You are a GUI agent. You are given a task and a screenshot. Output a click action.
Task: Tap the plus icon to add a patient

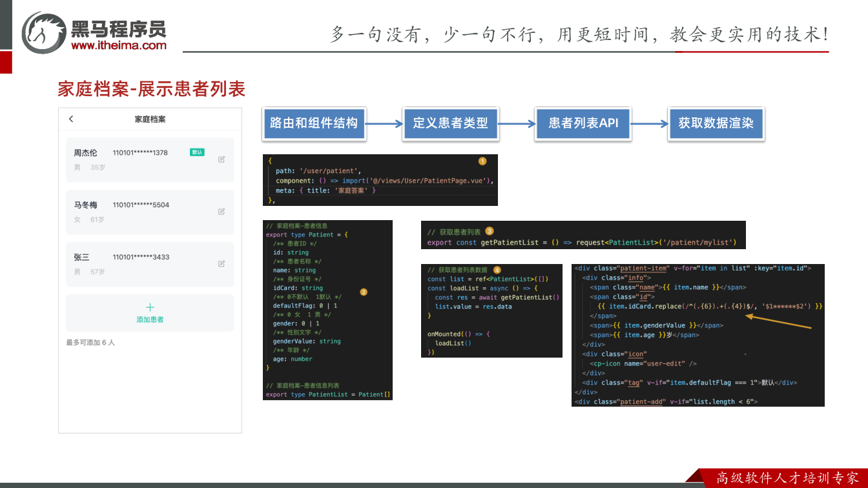[x=150, y=307]
